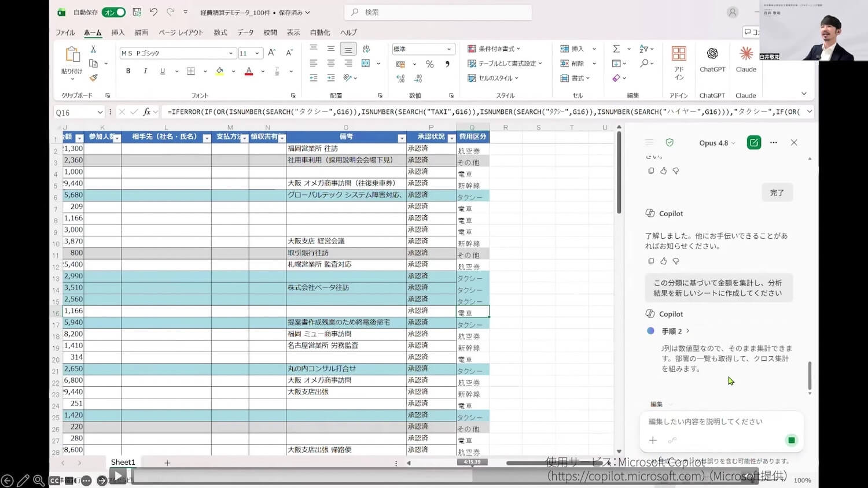The image size is (868, 488).
Task: Open the Name Box dropdown showing Q16
Action: click(x=100, y=112)
